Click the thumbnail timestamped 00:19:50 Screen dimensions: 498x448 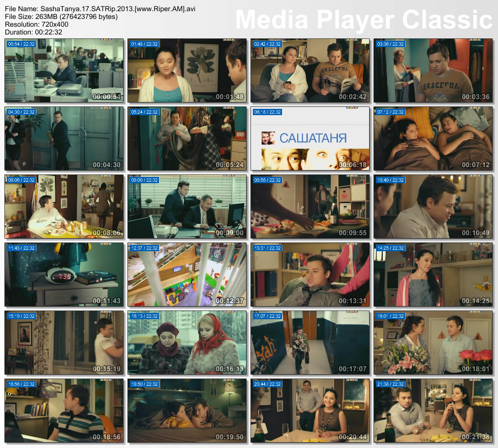click(187, 411)
